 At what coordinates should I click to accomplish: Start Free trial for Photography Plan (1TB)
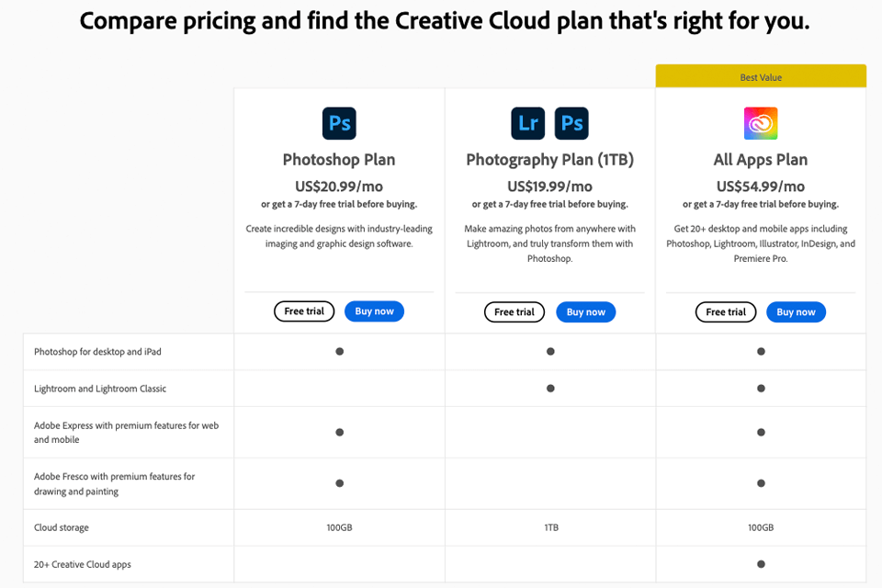(x=514, y=312)
